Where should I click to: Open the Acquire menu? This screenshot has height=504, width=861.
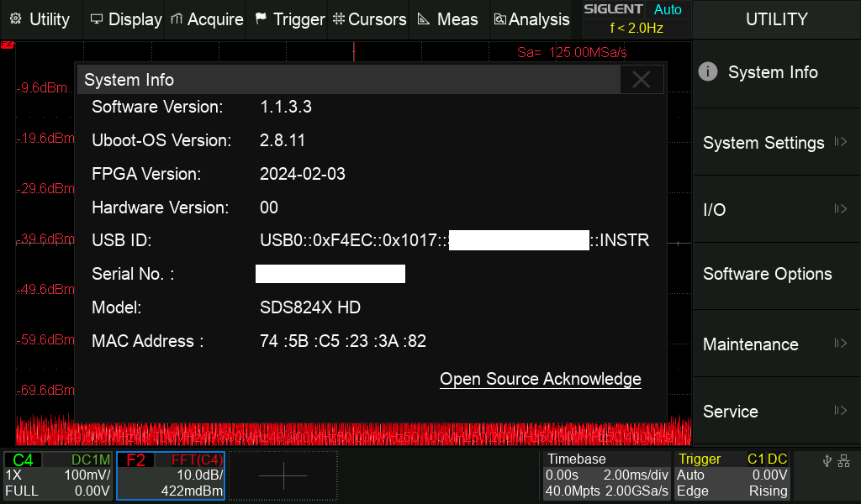click(x=207, y=19)
